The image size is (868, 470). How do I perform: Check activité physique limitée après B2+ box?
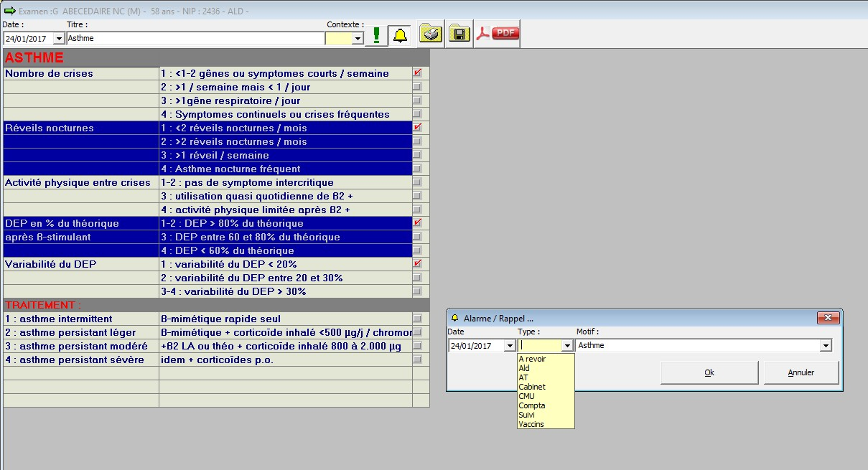[417, 210]
